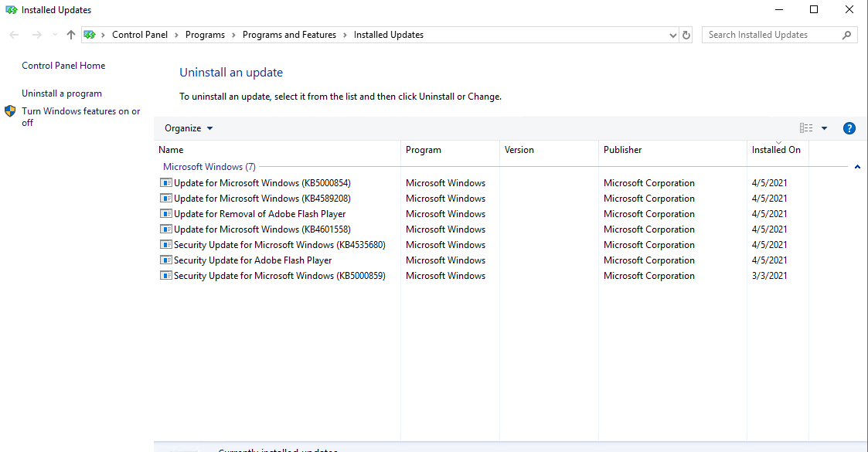Expand the chevron after Programs breadcrumb
The width and height of the screenshot is (868, 452).
[x=233, y=35]
